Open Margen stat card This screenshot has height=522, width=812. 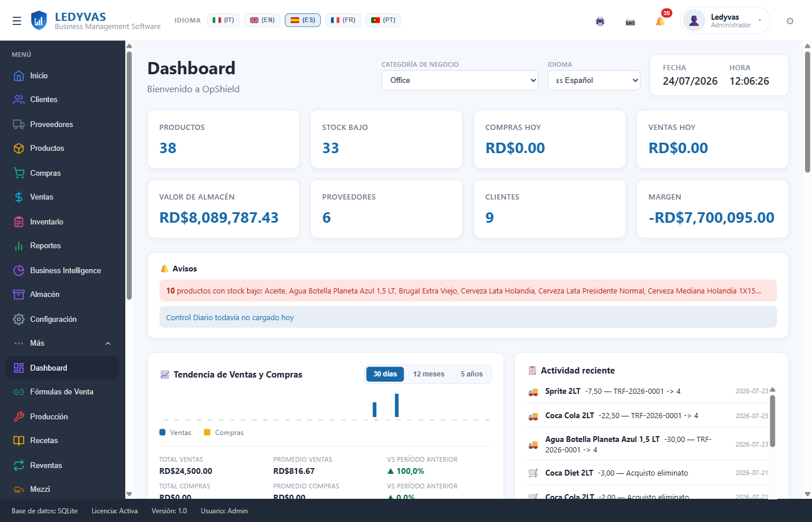[713, 209]
